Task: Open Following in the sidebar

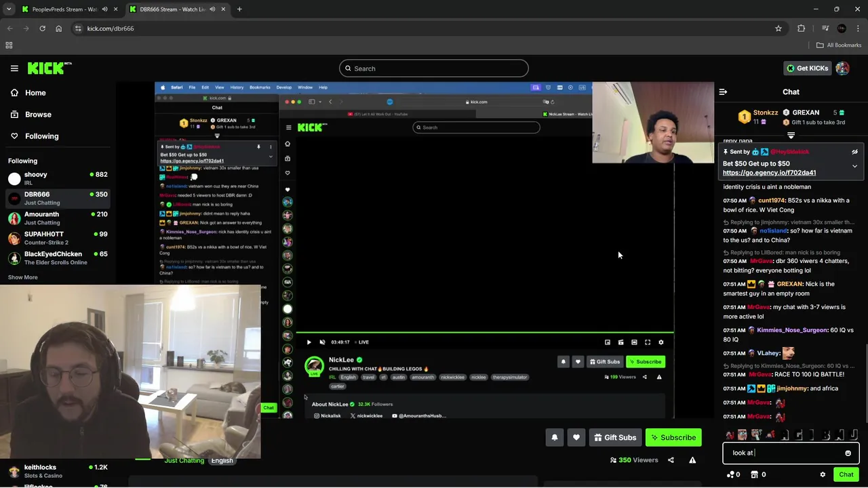Action: (x=41, y=136)
